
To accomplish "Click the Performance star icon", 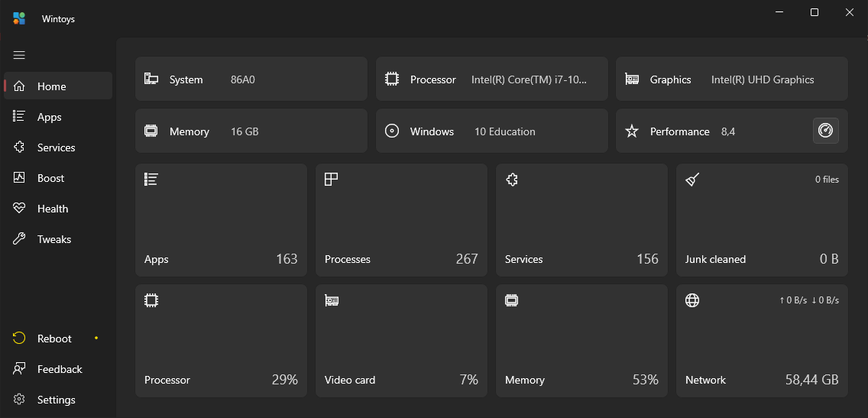I will click(632, 131).
